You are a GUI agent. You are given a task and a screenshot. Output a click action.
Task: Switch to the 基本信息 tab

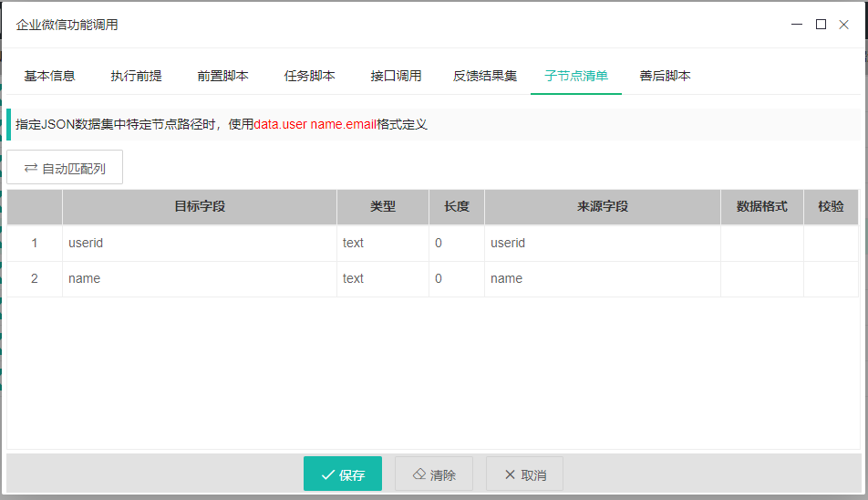coord(49,76)
